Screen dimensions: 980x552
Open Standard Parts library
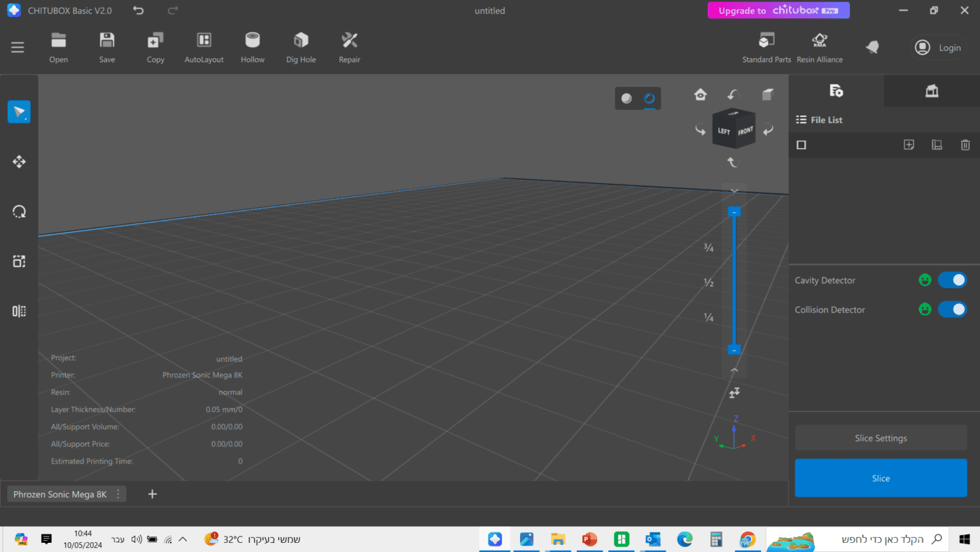coord(766,48)
